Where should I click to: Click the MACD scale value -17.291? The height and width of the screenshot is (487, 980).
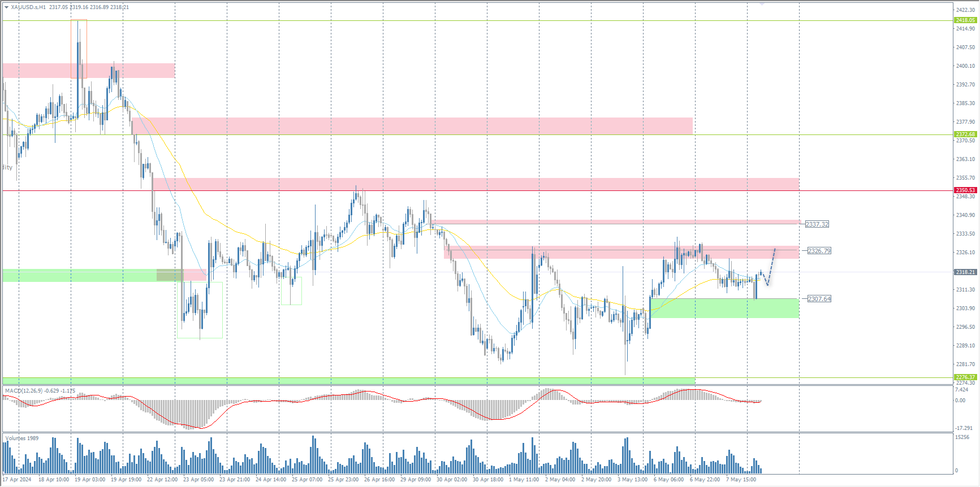964,428
